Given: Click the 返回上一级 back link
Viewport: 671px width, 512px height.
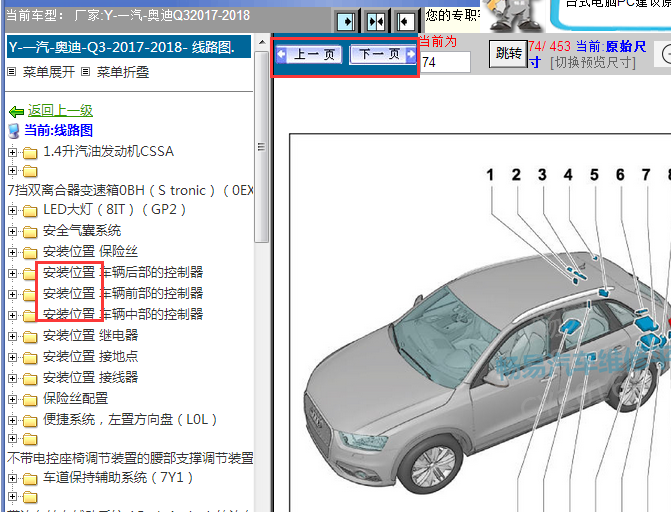Looking at the screenshot, I should [x=60, y=110].
